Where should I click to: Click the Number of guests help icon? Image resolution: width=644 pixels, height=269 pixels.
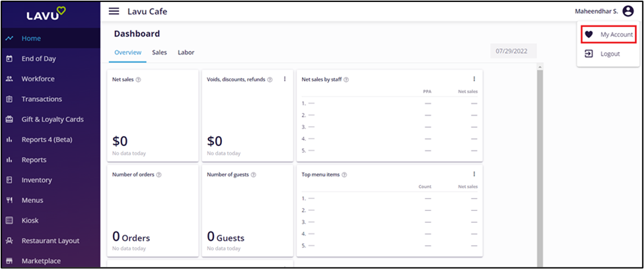pyautogui.click(x=254, y=174)
